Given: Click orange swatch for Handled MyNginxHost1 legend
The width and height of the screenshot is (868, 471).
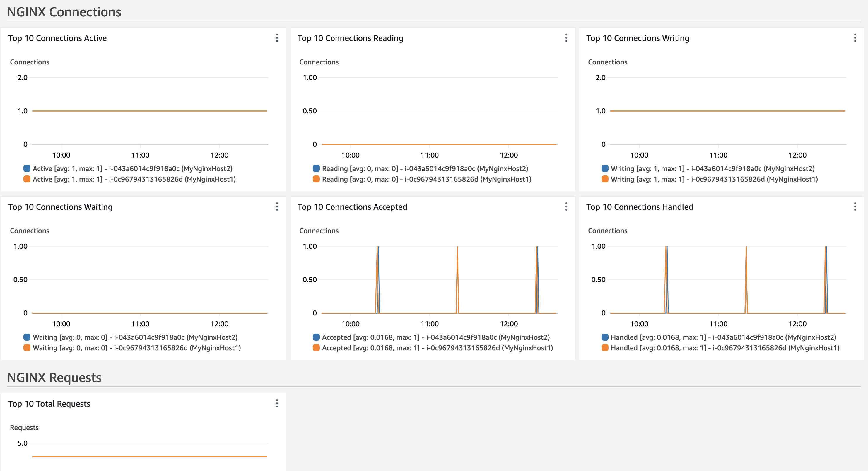Looking at the screenshot, I should 605,348.
